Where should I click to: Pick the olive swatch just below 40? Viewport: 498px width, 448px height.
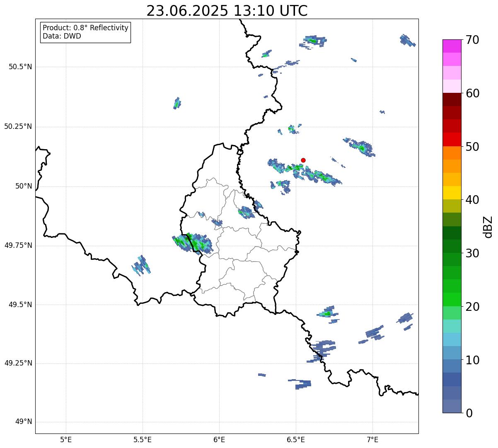452,206
